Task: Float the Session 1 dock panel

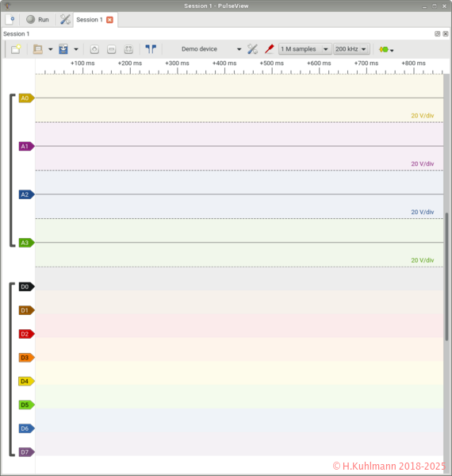Action: point(438,33)
